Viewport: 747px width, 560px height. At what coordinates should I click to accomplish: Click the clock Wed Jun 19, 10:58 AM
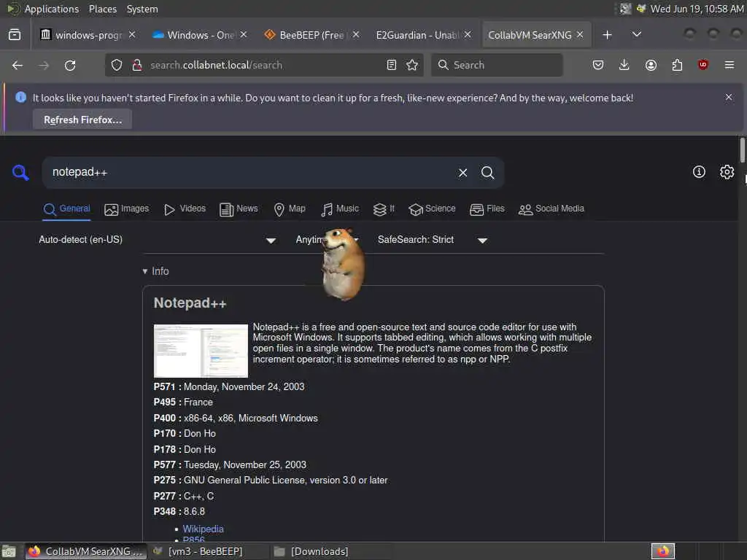697,9
